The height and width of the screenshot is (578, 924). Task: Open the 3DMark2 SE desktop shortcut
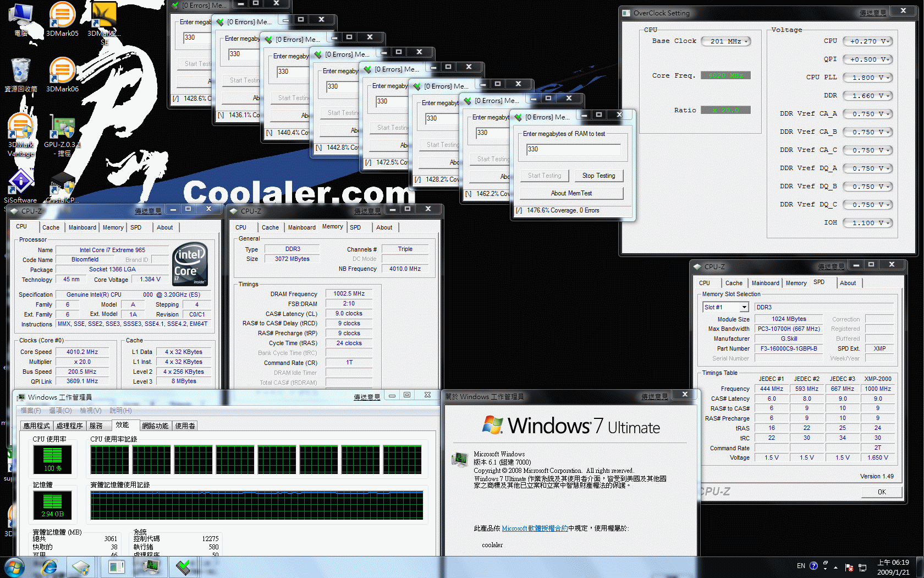pos(104,23)
